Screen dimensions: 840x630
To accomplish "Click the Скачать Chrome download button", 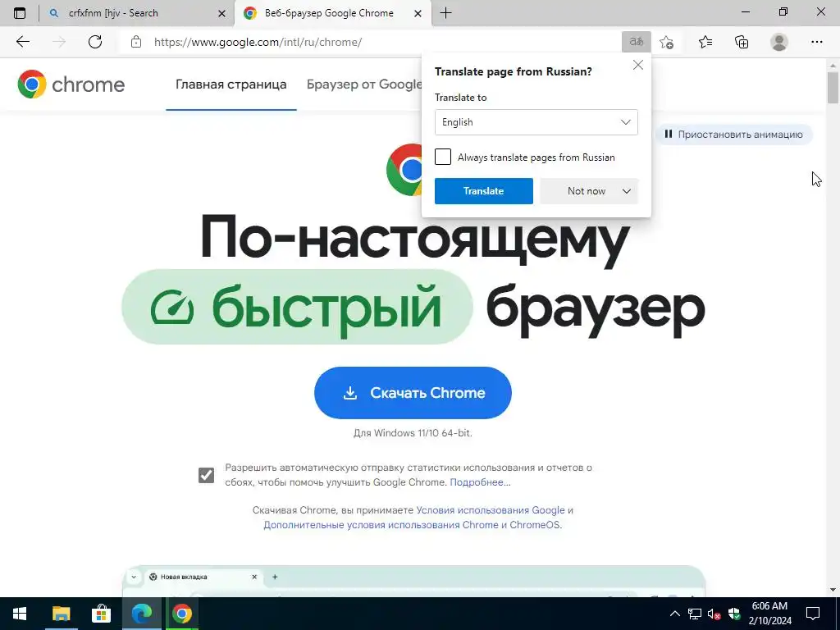I will tap(413, 393).
